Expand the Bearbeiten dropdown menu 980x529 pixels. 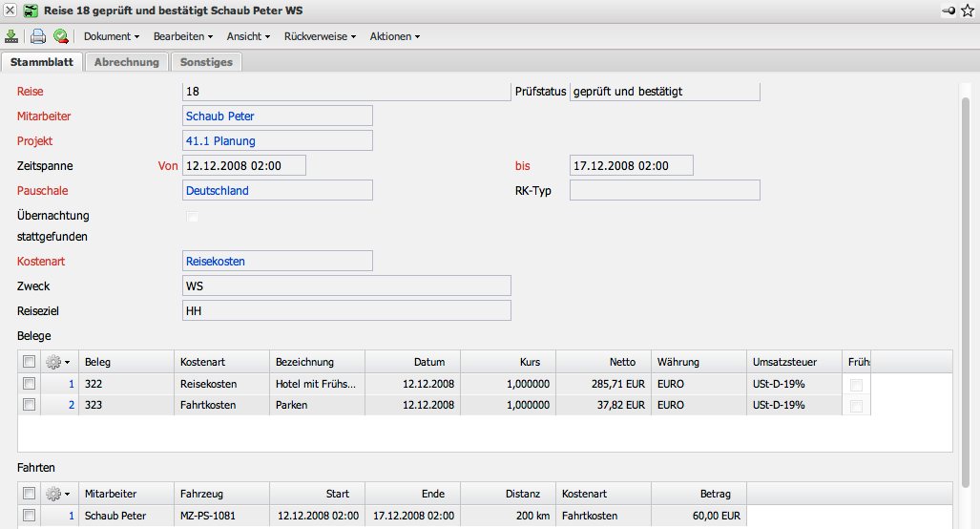[x=182, y=36]
